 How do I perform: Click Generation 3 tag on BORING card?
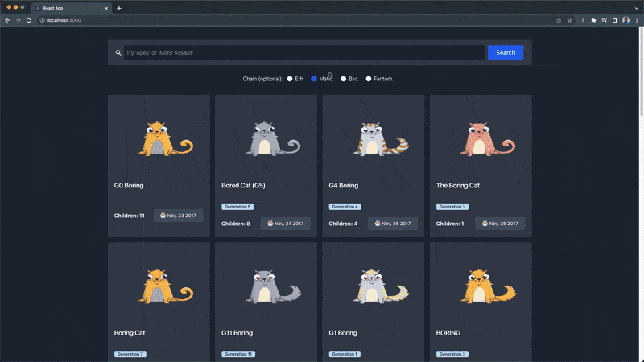click(452, 354)
